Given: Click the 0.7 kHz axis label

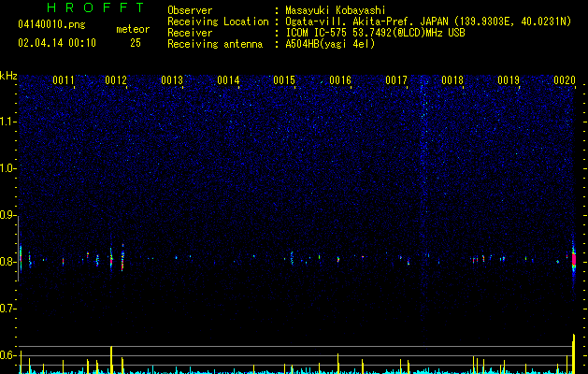Looking at the screenshot, I should click(x=8, y=309).
